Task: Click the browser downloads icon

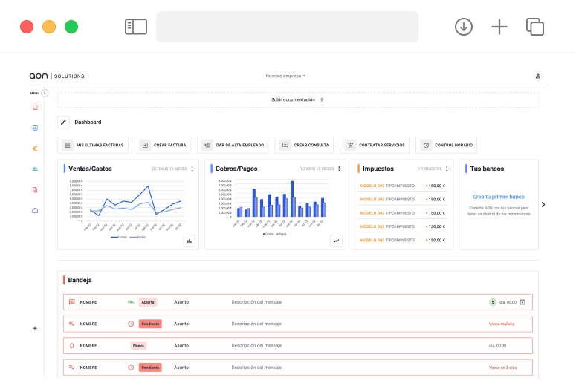Action: (x=464, y=27)
